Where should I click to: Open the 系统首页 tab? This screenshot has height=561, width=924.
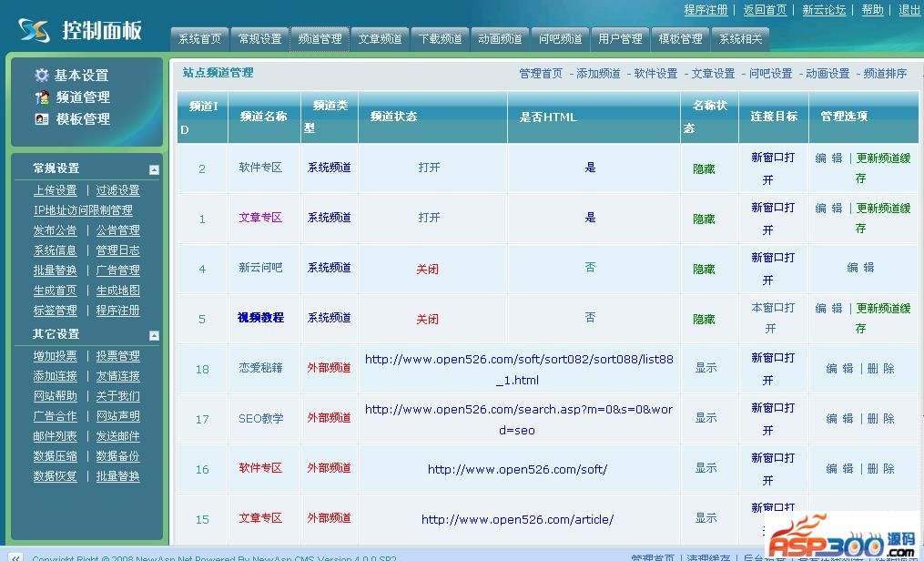coord(199,39)
